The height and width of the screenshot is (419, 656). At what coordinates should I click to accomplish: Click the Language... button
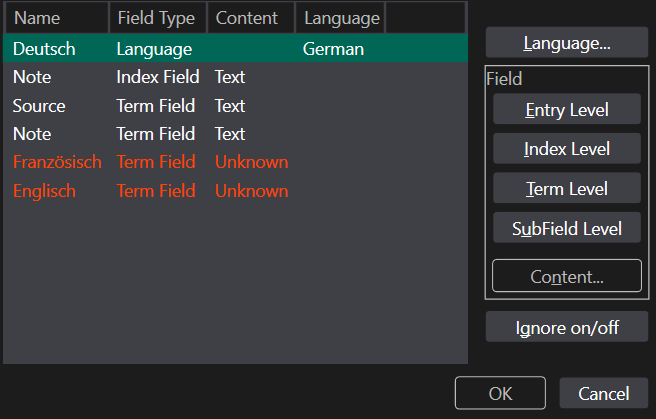566,43
